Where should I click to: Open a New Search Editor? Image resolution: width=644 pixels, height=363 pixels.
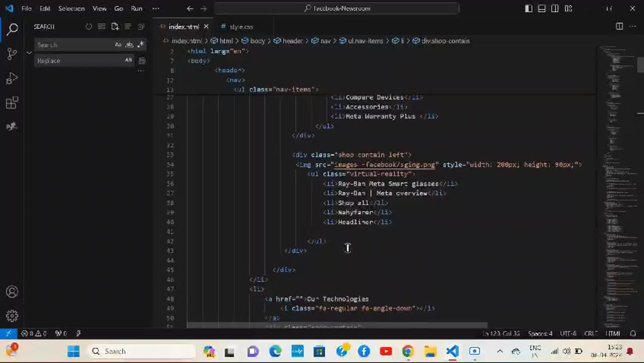115,27
